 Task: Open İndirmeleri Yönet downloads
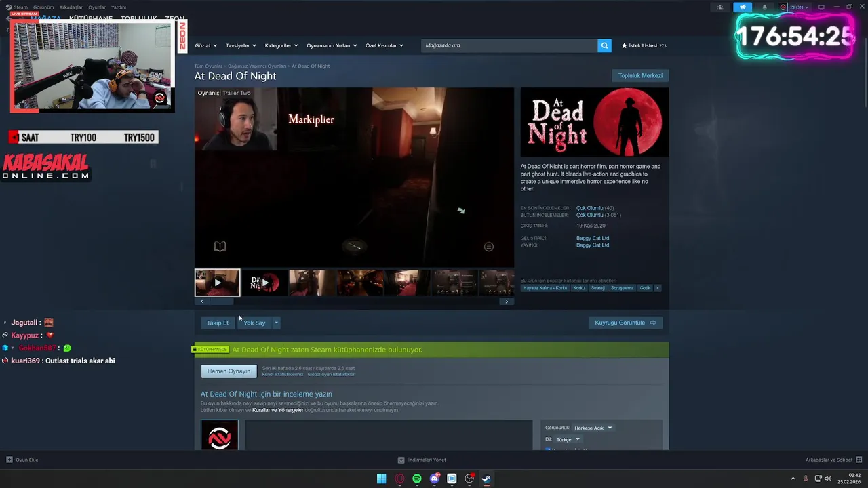pos(422,460)
